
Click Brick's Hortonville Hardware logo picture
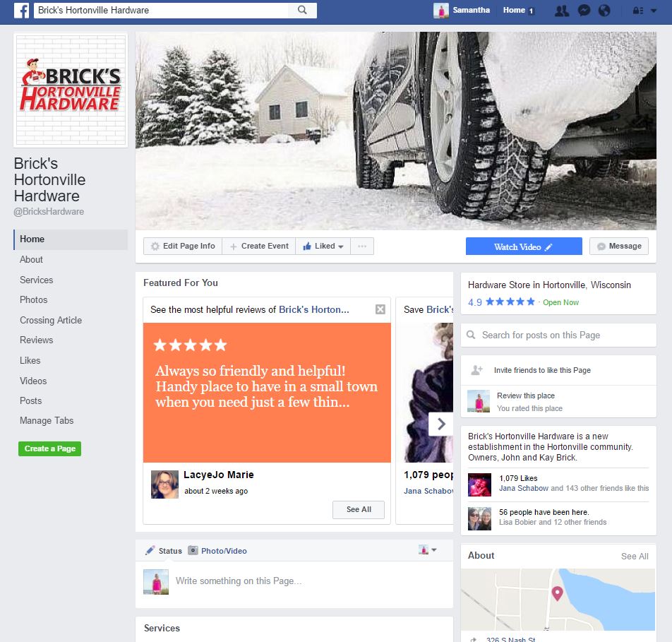[x=71, y=90]
